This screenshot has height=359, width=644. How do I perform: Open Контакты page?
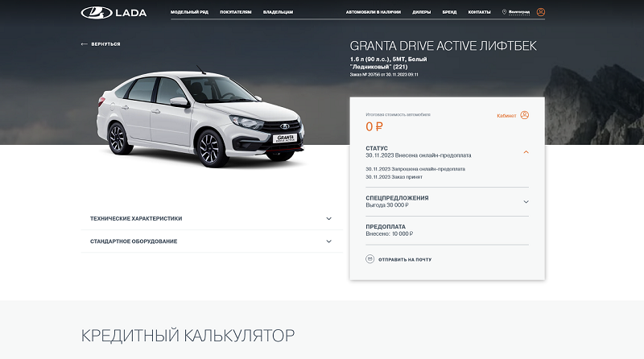point(479,12)
